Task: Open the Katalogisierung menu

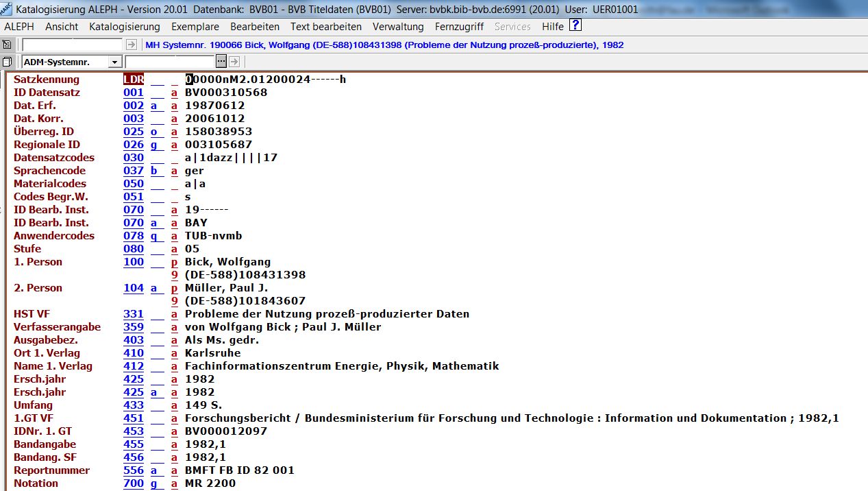Action: (x=124, y=27)
